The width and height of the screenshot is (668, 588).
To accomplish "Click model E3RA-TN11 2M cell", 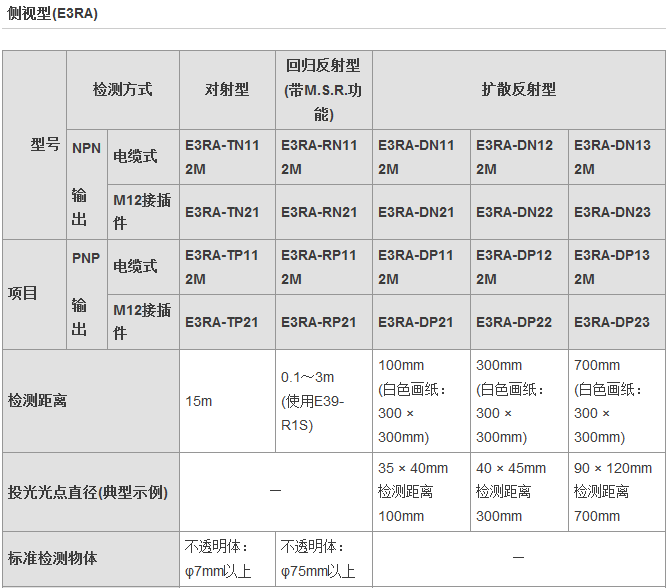I will pyautogui.click(x=227, y=157).
